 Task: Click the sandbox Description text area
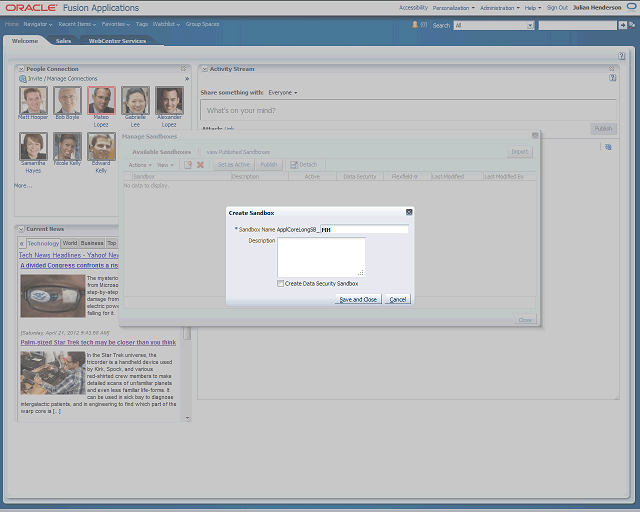pyautogui.click(x=321, y=257)
